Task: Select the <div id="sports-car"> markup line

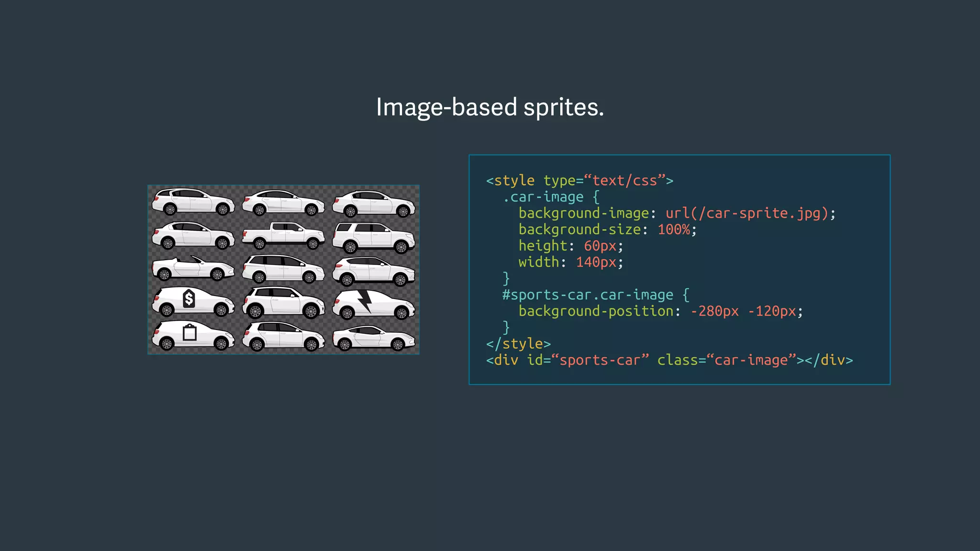Action: point(669,360)
